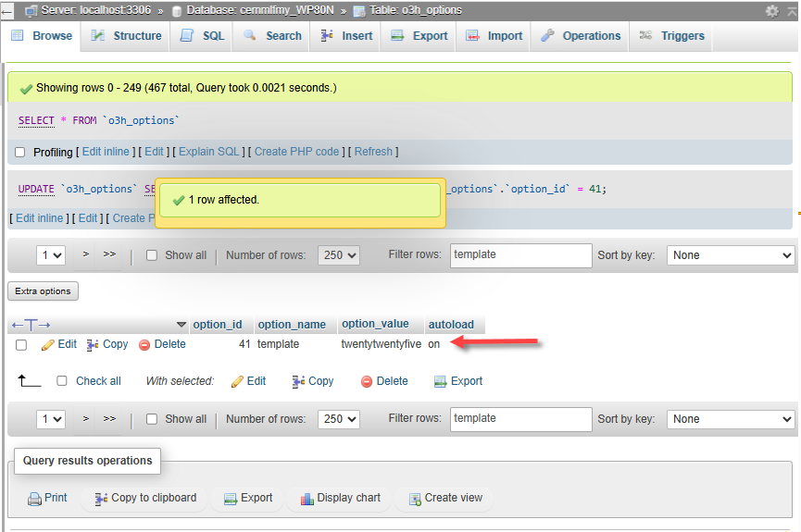
Task: Click With selected Copy action
Action: pyautogui.click(x=313, y=381)
